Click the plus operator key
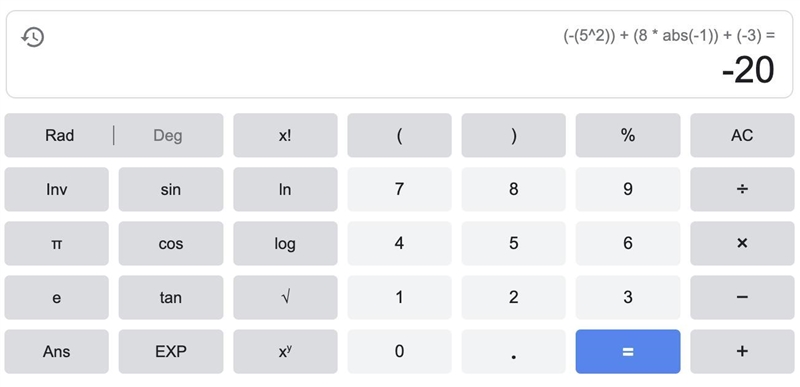Screen dimensions: 800x387 (742, 351)
